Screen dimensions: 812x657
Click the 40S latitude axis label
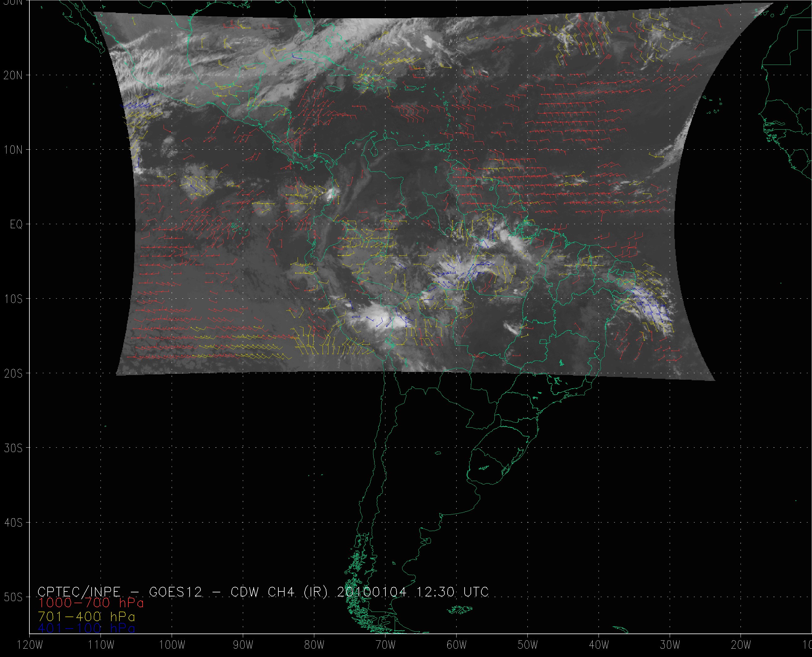click(13, 523)
